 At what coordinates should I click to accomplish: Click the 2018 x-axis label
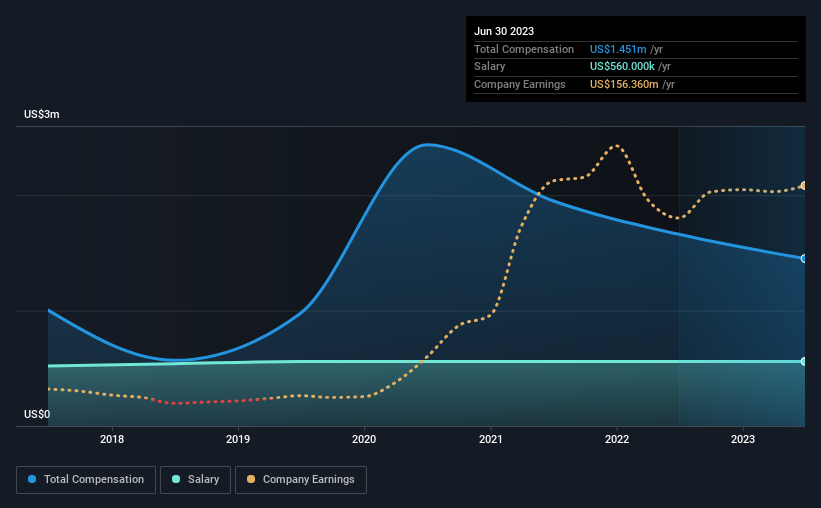point(112,439)
